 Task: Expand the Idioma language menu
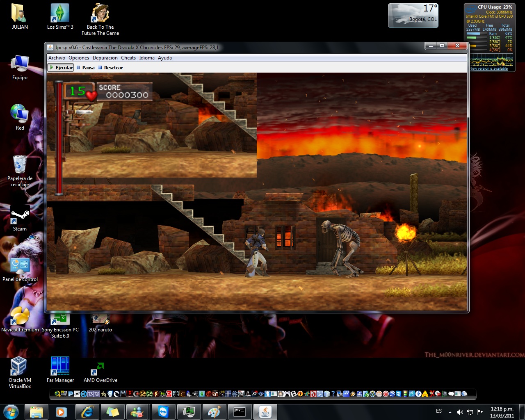pos(146,58)
